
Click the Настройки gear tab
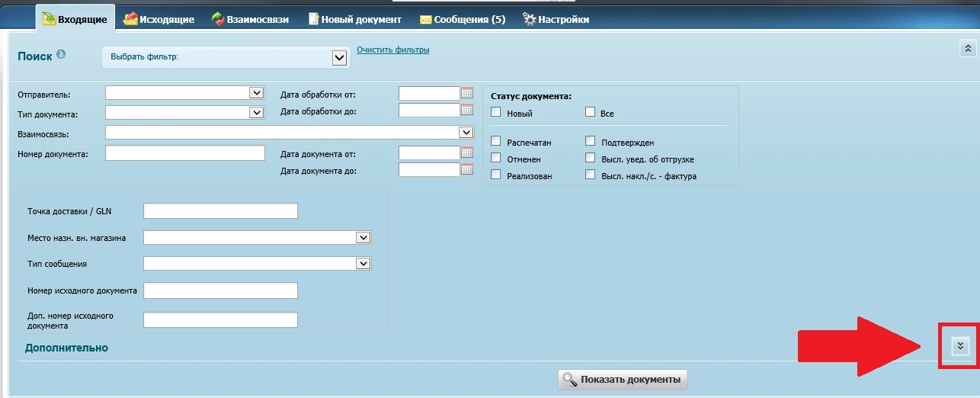[x=556, y=19]
